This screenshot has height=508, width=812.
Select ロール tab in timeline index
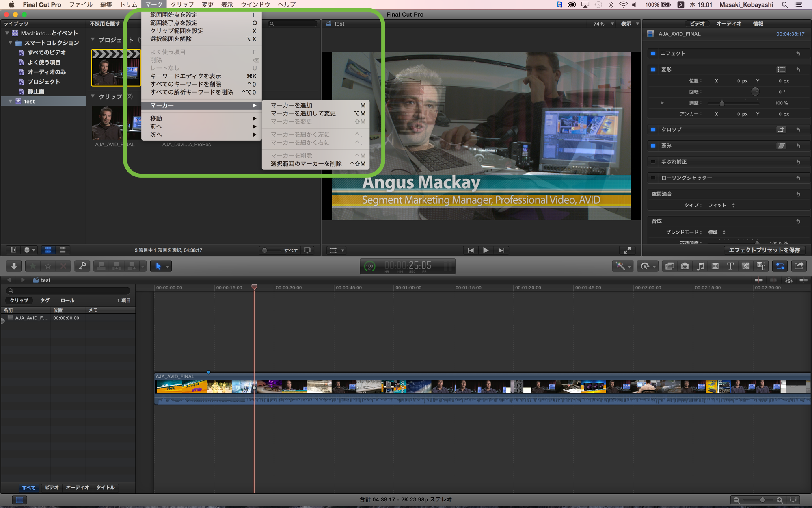coord(67,300)
